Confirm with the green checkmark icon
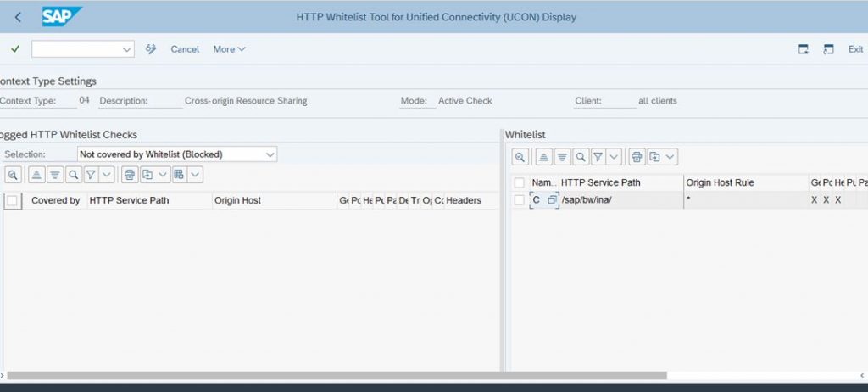868x392 pixels. [15, 49]
